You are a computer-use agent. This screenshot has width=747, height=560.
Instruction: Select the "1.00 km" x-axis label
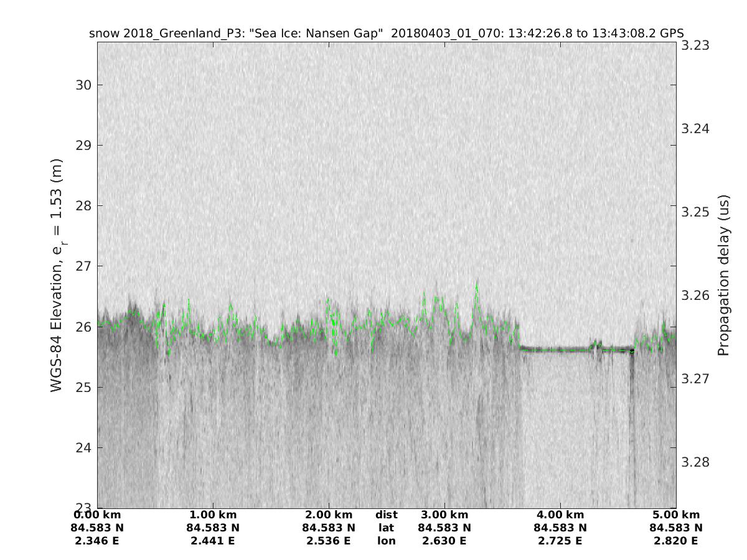(213, 515)
